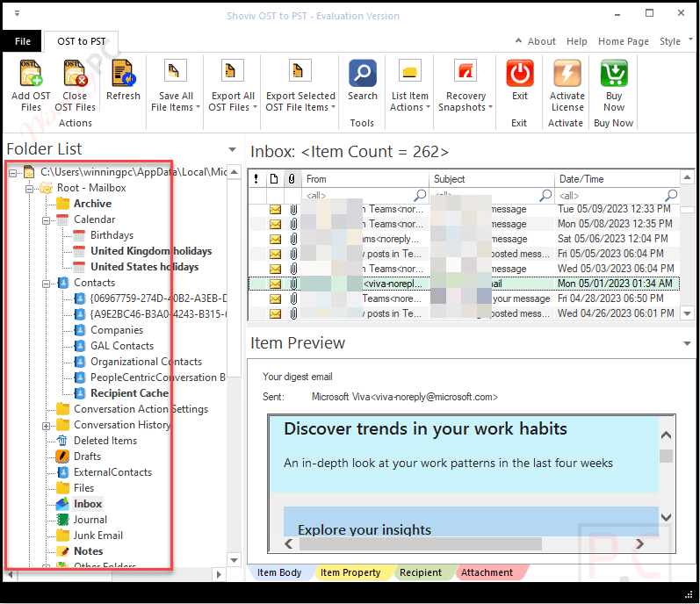Select United States holidays calendar
The image size is (700, 604).
[x=144, y=267]
